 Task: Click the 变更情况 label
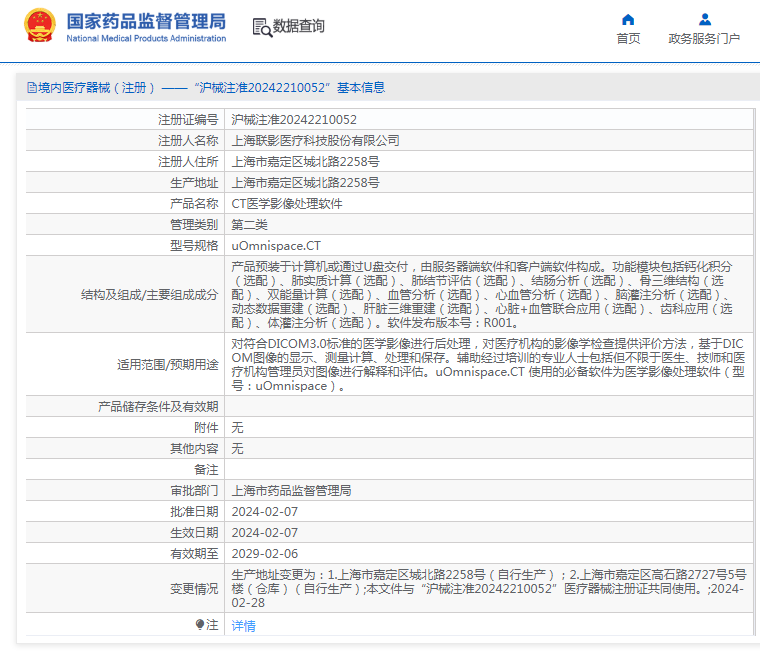[194, 589]
